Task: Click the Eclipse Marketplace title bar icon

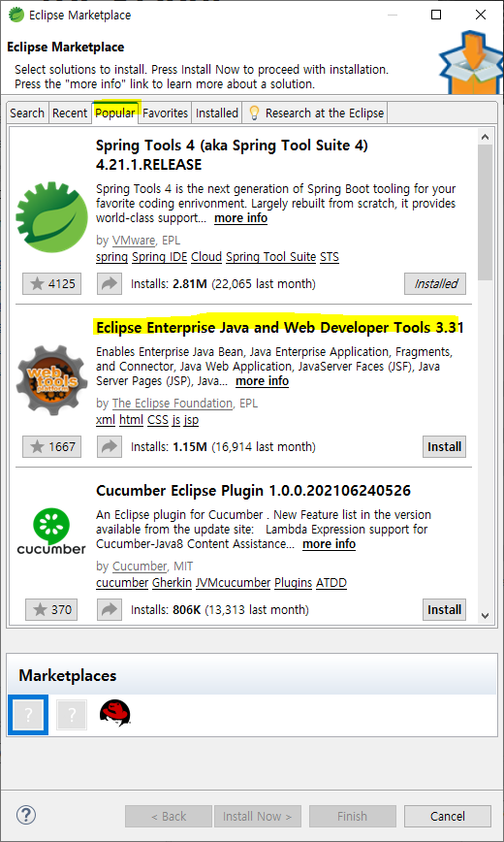Action: coord(16,16)
